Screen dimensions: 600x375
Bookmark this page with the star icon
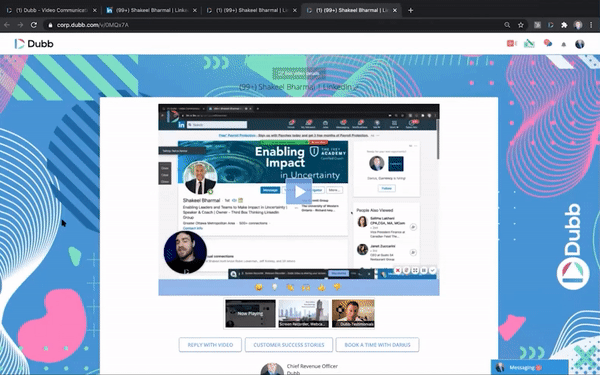coord(520,25)
